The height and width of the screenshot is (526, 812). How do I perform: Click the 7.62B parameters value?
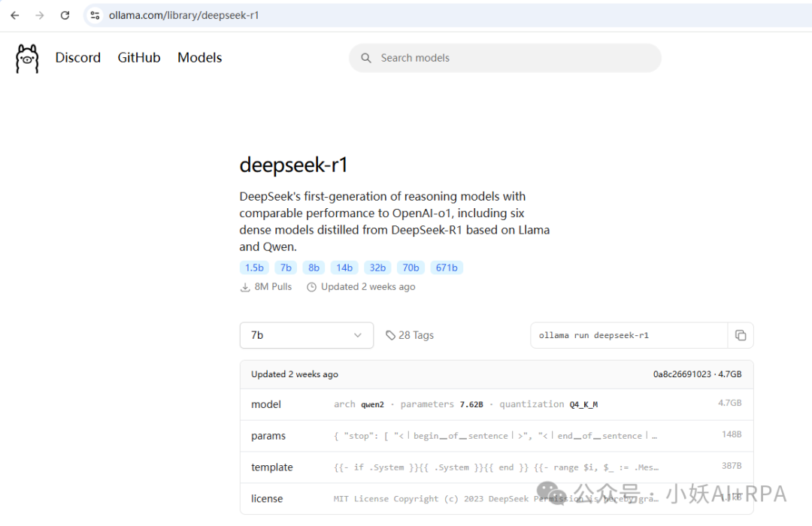tap(471, 404)
